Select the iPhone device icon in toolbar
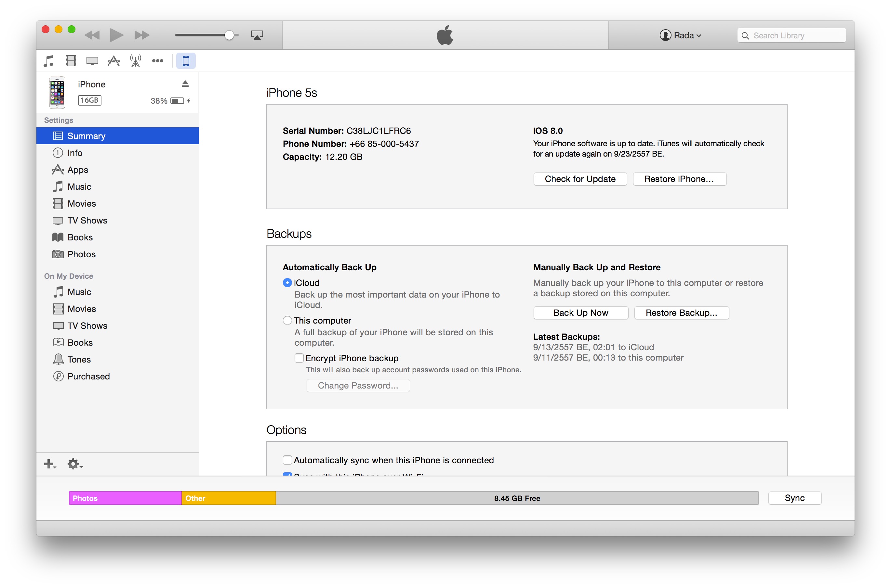Screen dimensions: 891x588 pos(186,60)
